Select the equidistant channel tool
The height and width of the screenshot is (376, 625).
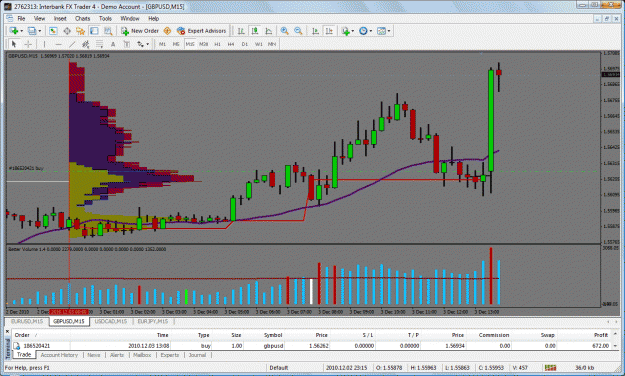pyautogui.click(x=85, y=44)
